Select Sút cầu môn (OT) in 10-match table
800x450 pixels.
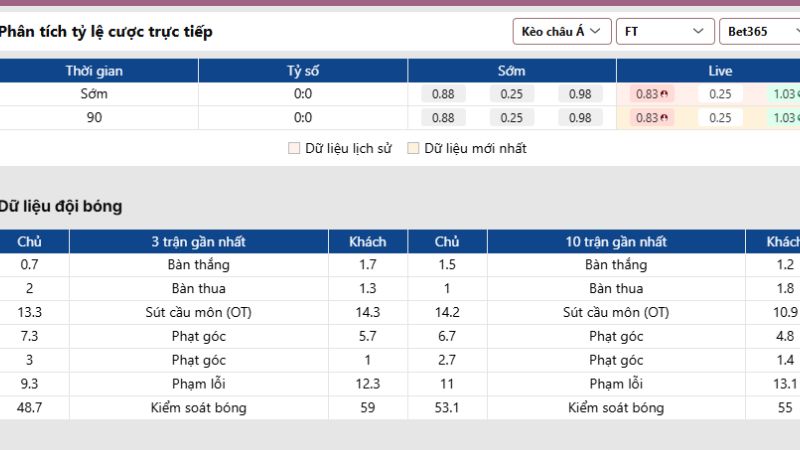616,312
